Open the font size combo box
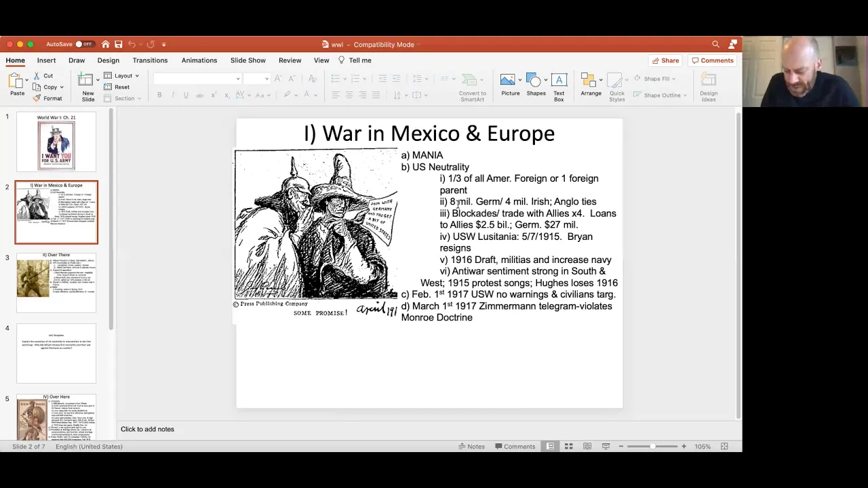The image size is (868, 488). pyautogui.click(x=256, y=79)
